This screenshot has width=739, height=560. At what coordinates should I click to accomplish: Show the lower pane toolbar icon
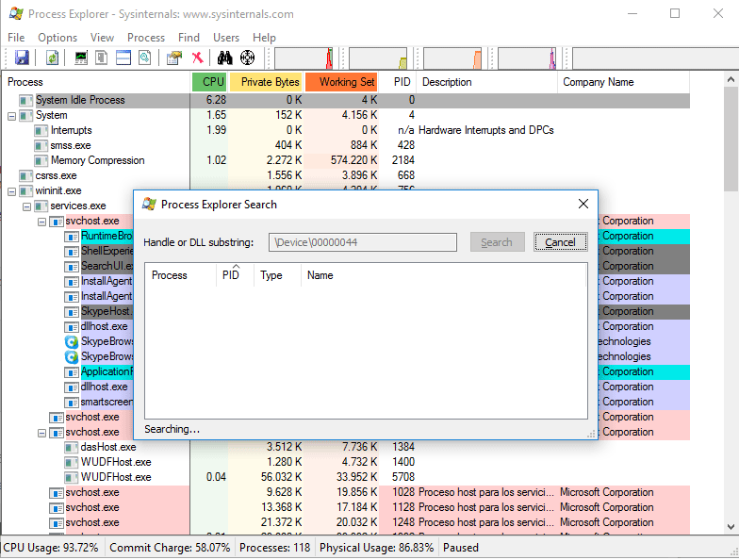click(x=123, y=58)
